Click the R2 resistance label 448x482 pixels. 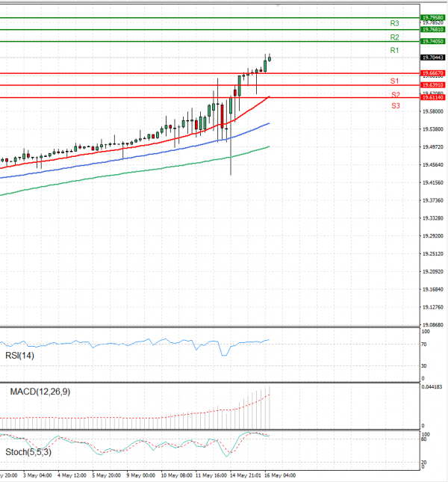click(394, 37)
